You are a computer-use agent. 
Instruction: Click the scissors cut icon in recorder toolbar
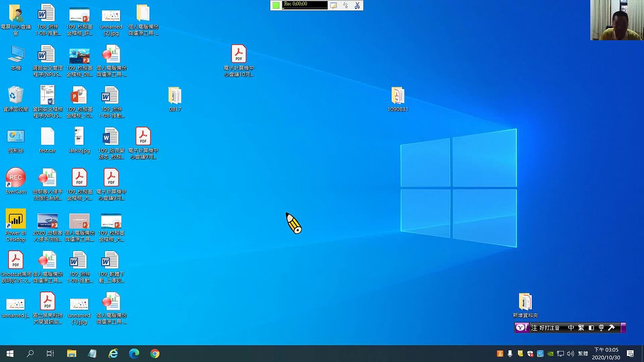point(357,5)
